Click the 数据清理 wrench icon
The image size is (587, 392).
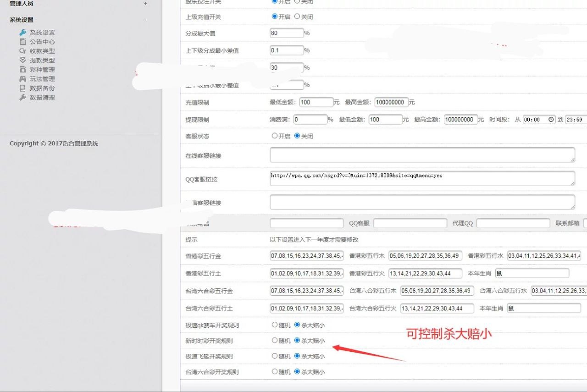pyautogui.click(x=22, y=97)
